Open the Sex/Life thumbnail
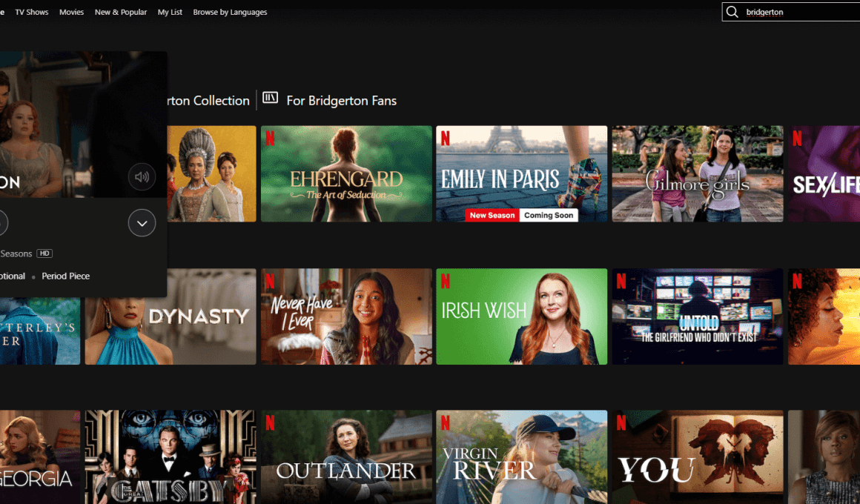860x504 pixels. click(x=824, y=174)
